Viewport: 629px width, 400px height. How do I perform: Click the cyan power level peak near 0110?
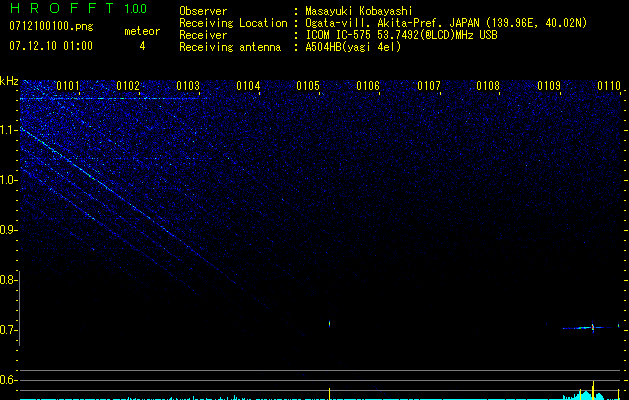[x=585, y=395]
